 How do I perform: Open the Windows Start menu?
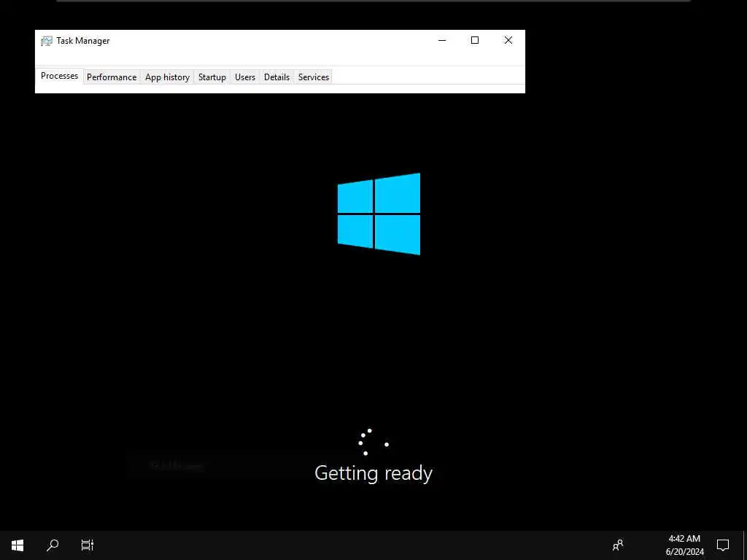pos(18,545)
